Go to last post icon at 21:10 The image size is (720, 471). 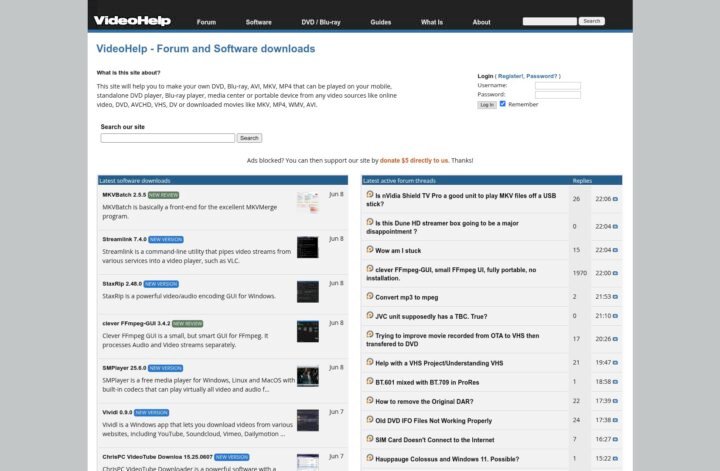coord(615,316)
